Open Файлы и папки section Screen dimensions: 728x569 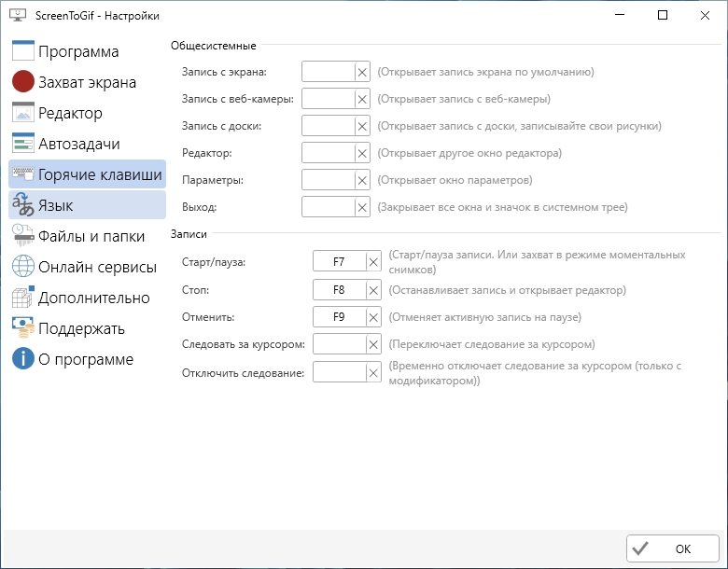click(87, 236)
